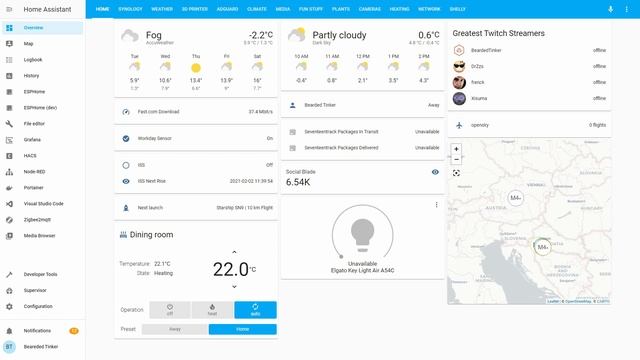Open the Workday Sensor entity
The height and width of the screenshot is (360, 640).
click(197, 138)
